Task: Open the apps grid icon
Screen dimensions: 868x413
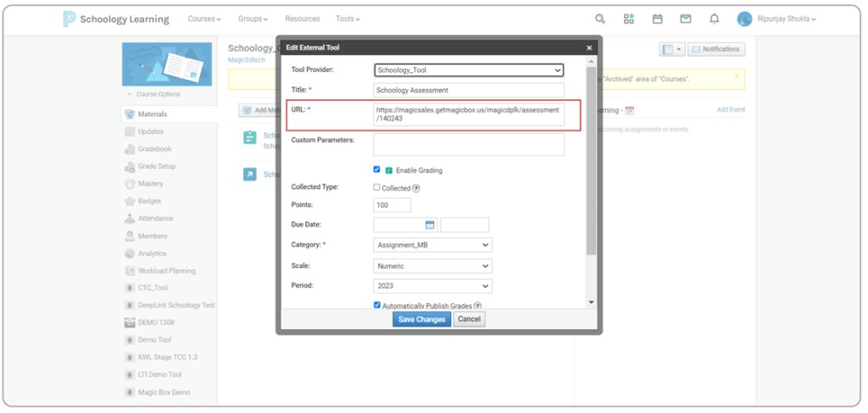Action: tap(629, 19)
